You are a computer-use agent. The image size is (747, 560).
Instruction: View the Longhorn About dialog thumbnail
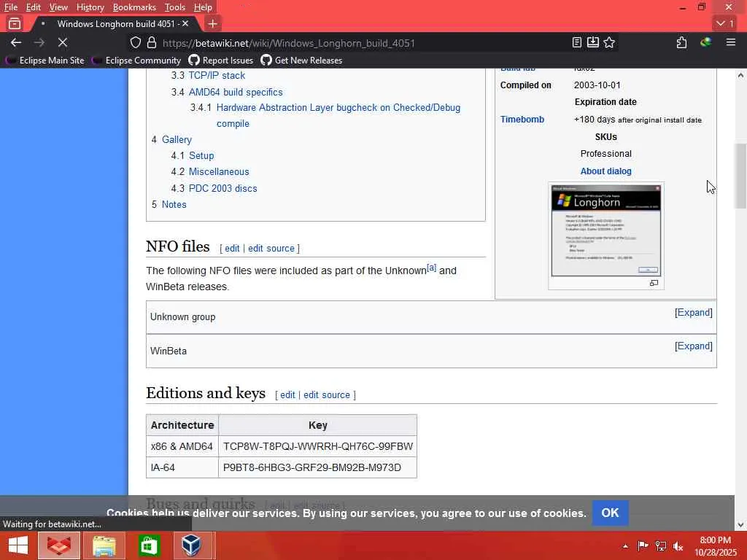click(x=606, y=230)
